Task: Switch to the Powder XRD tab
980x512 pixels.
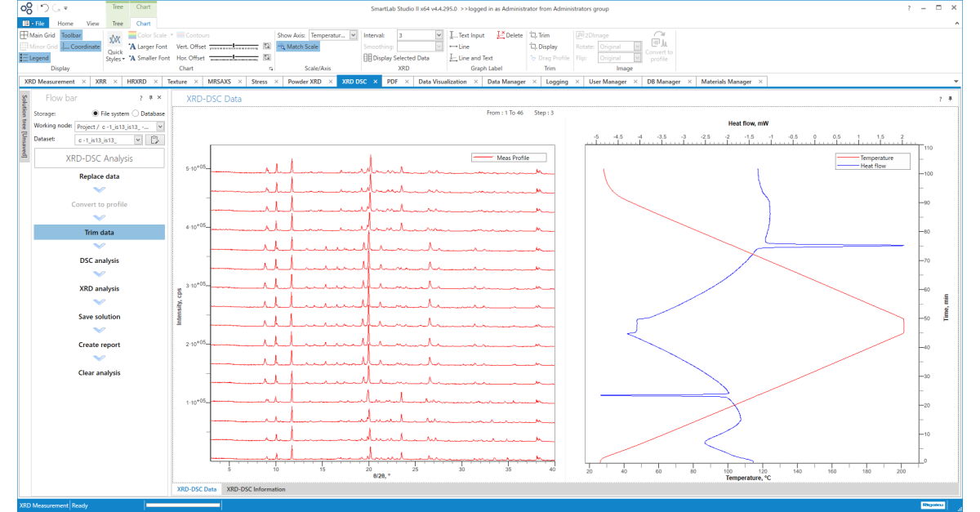Action: 305,82
